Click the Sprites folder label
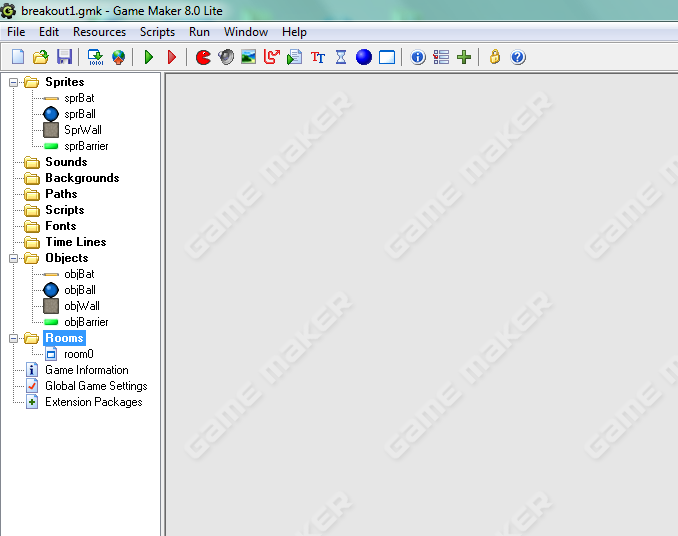Viewport: 678px width, 536px height. tap(64, 82)
